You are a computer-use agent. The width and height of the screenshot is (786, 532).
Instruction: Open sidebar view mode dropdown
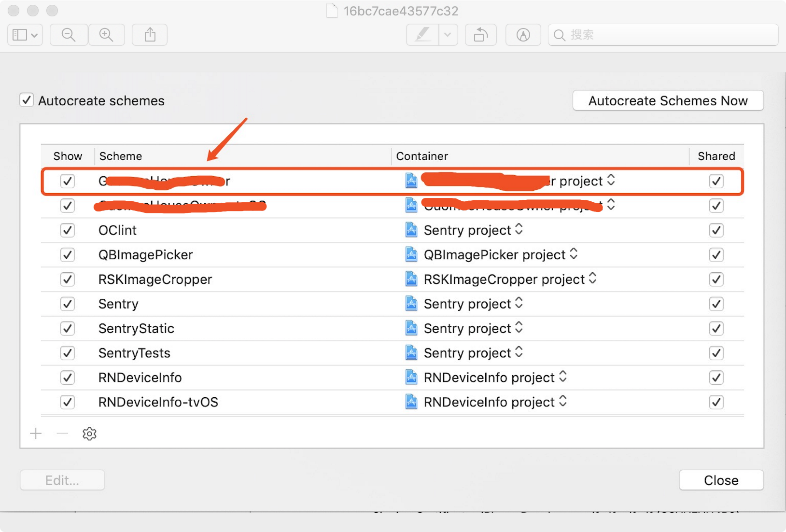[x=25, y=35]
